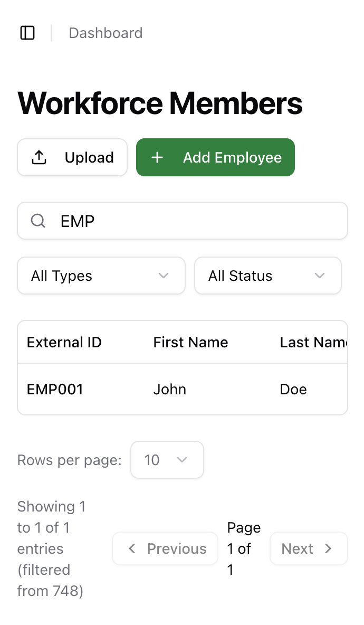
Task: Click the Next right chevron icon
Action: (x=328, y=548)
